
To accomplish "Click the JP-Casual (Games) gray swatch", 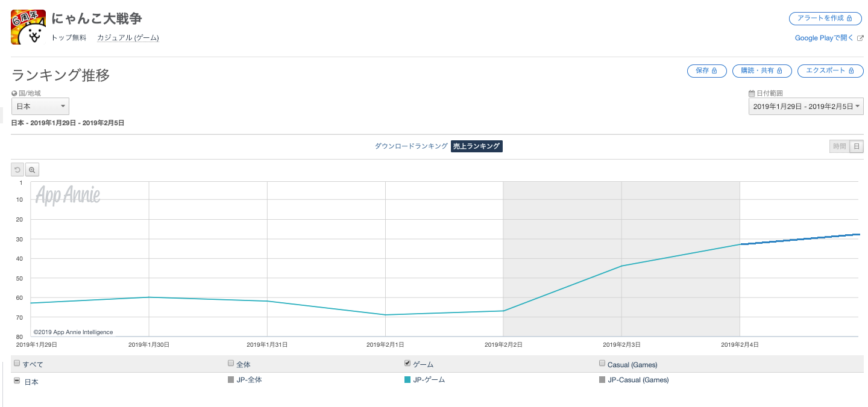I will [602, 380].
